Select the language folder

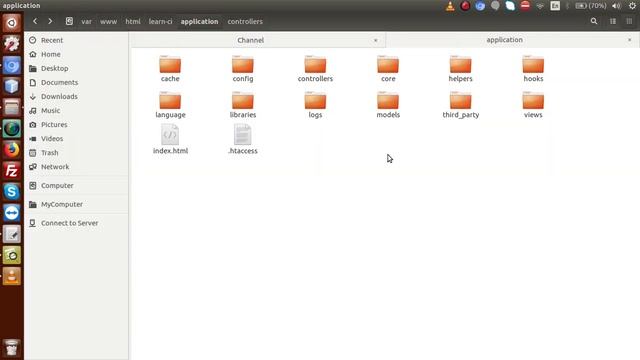(x=170, y=105)
